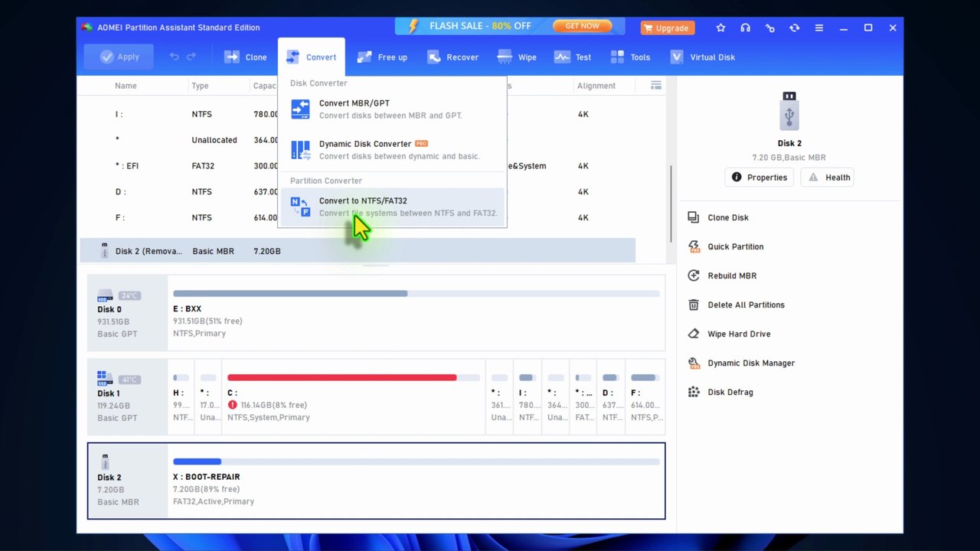Select the D: partition block on Disk 1
This screenshot has height=551, width=980.
pos(610,396)
